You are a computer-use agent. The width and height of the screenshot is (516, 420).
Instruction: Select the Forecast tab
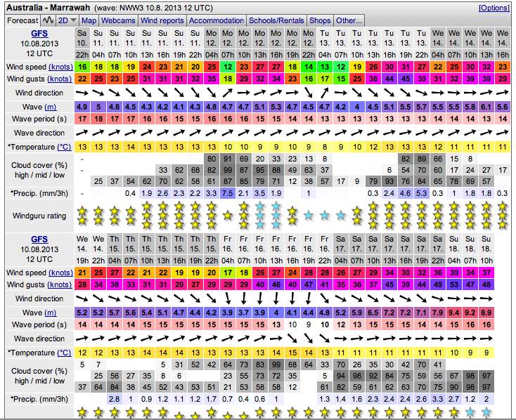(x=22, y=20)
